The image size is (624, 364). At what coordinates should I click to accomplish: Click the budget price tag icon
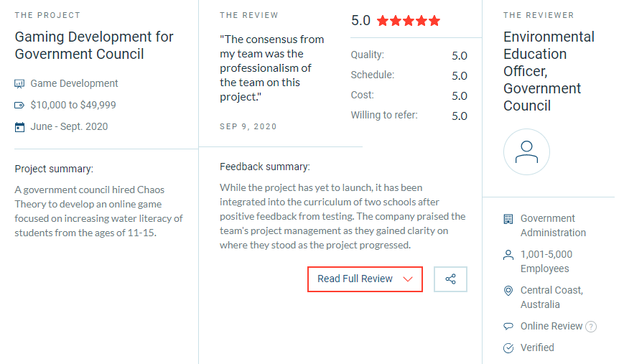click(x=19, y=106)
